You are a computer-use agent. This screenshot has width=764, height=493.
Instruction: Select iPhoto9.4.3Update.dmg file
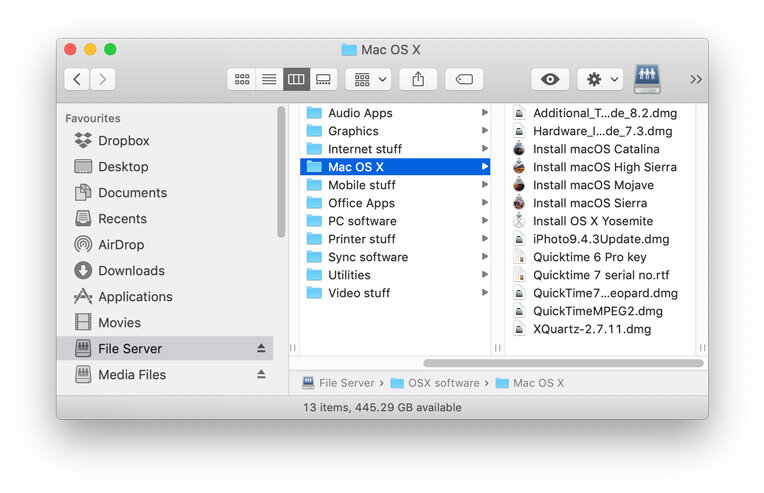point(600,239)
